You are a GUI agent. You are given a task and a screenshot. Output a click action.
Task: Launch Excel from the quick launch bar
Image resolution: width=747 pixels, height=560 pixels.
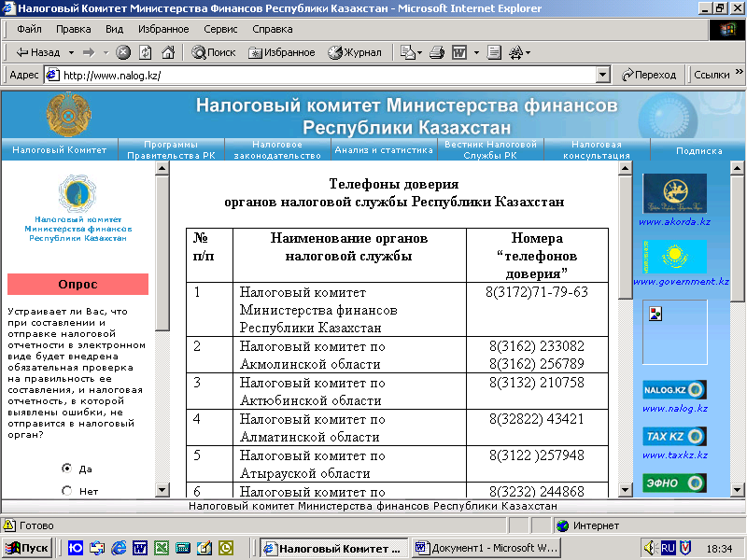162,548
